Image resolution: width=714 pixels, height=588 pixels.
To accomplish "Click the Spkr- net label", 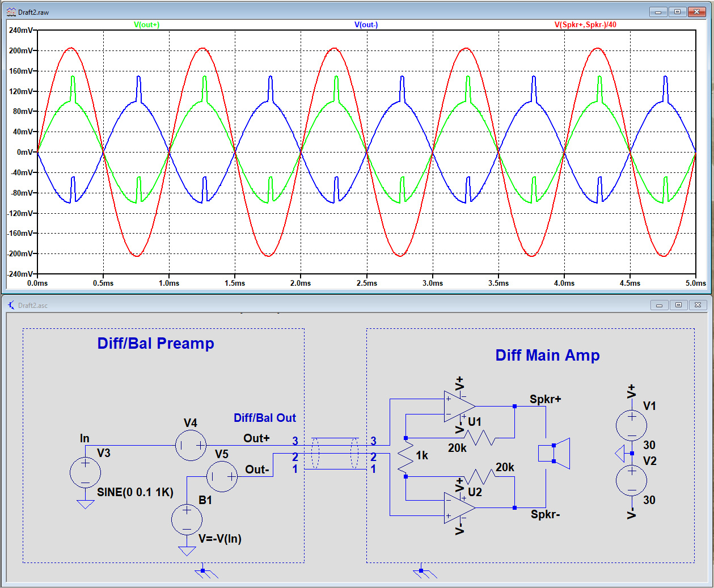I will click(x=546, y=514).
